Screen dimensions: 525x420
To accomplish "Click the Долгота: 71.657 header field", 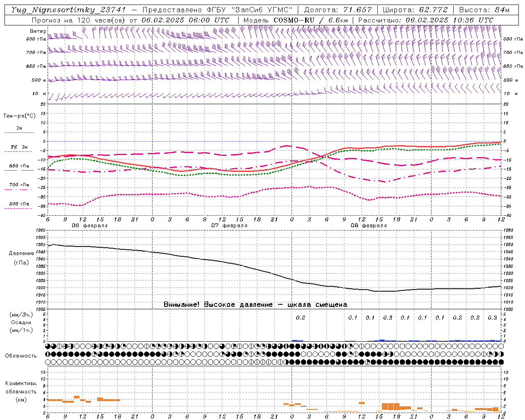I will [338, 10].
